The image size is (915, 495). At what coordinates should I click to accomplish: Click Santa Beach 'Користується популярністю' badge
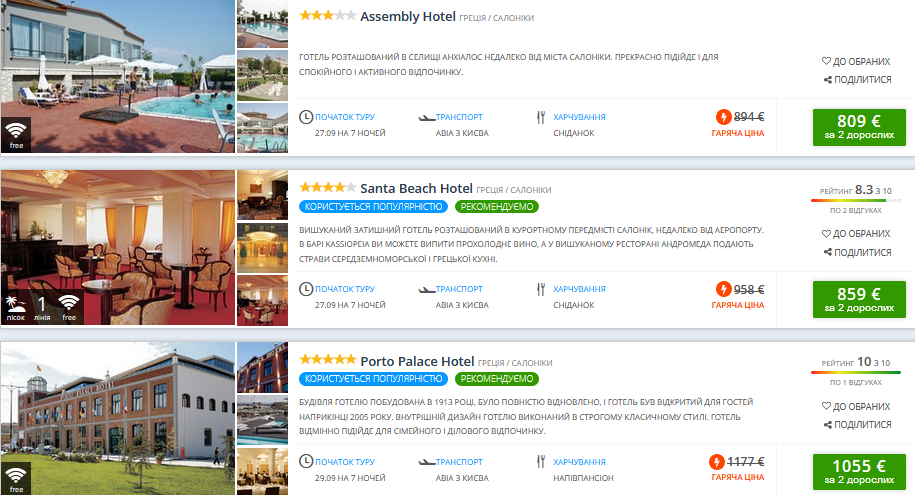(x=372, y=207)
